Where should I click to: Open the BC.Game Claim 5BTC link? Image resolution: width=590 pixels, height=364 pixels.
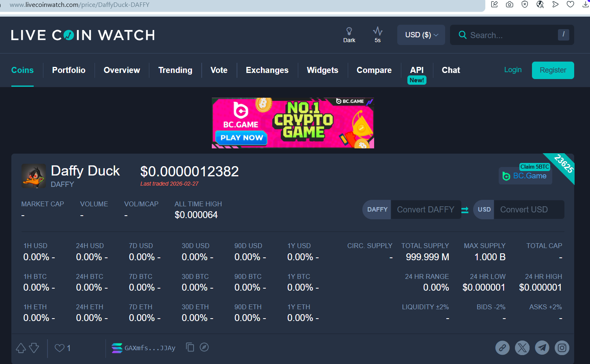[525, 176]
